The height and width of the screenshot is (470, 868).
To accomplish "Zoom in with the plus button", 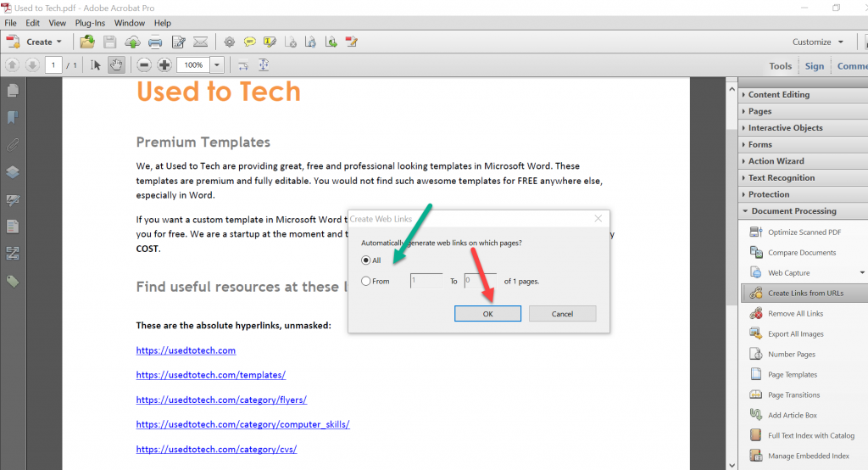I will [x=164, y=64].
